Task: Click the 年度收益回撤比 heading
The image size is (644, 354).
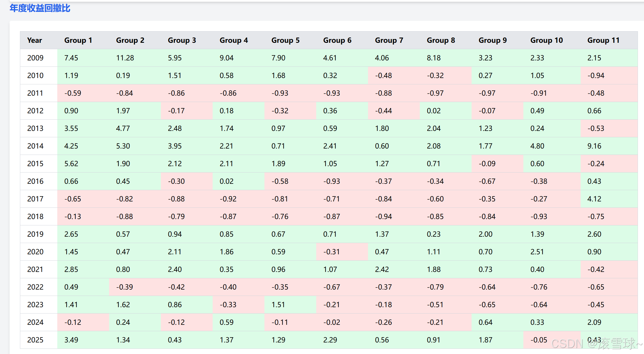Action: [40, 8]
